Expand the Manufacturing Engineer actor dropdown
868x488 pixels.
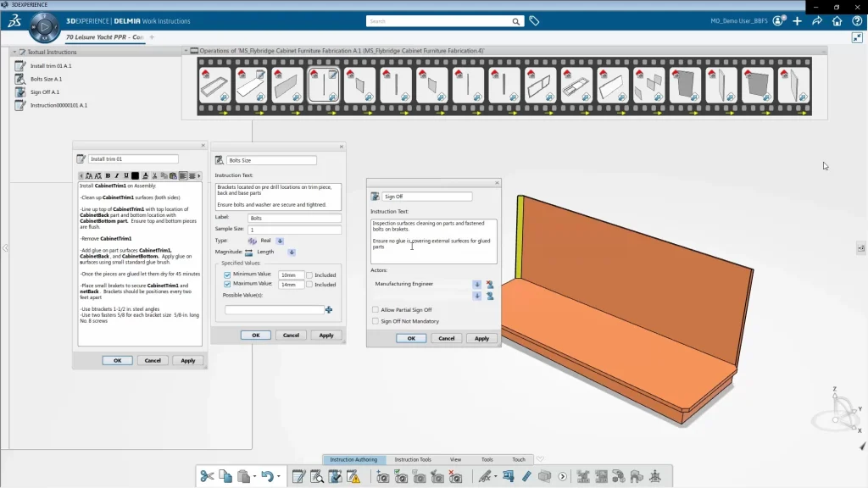(476, 284)
